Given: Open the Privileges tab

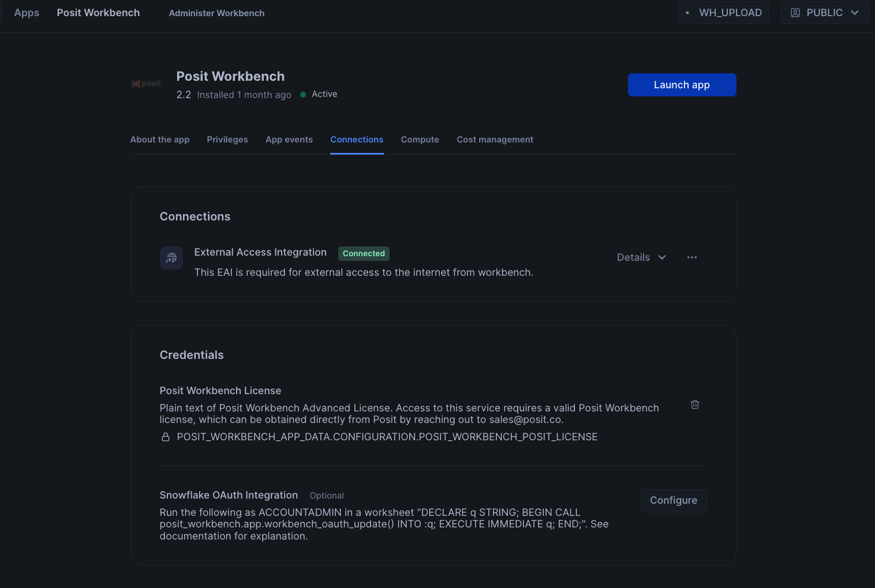Looking at the screenshot, I should (227, 140).
